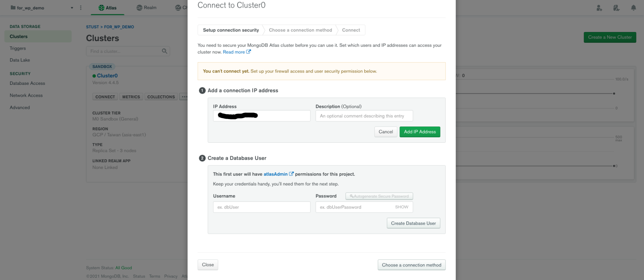The width and height of the screenshot is (644, 280).
Task: Focus the IP Description optional field
Action: coord(364,116)
